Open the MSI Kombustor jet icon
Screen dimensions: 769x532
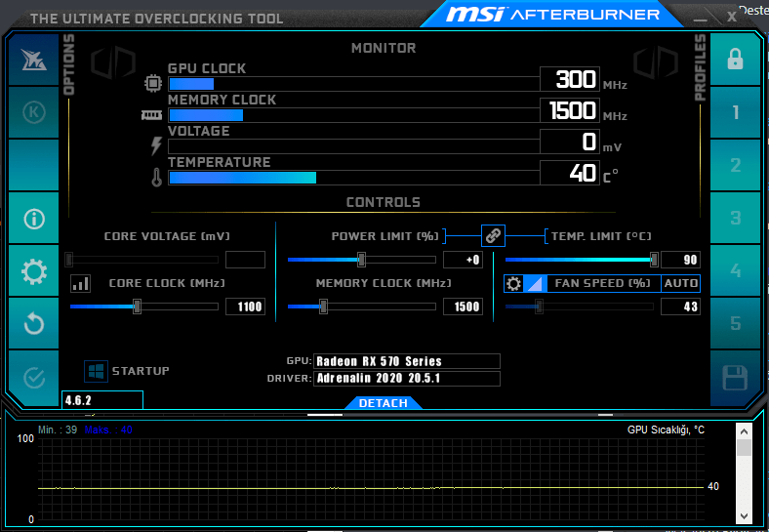[33, 60]
